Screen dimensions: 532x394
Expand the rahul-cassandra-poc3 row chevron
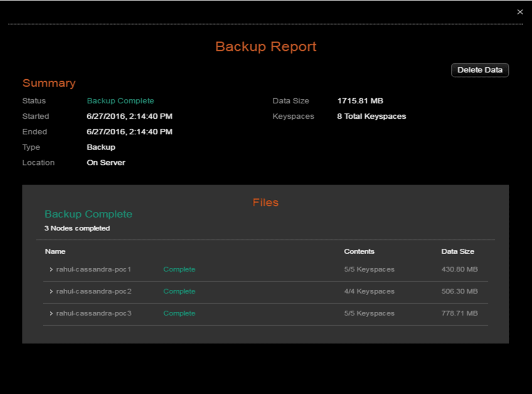coord(51,313)
